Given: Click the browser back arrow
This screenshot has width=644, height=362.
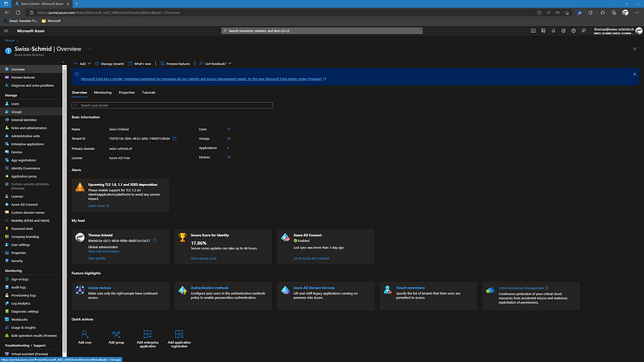Looking at the screenshot, I should (7, 12).
